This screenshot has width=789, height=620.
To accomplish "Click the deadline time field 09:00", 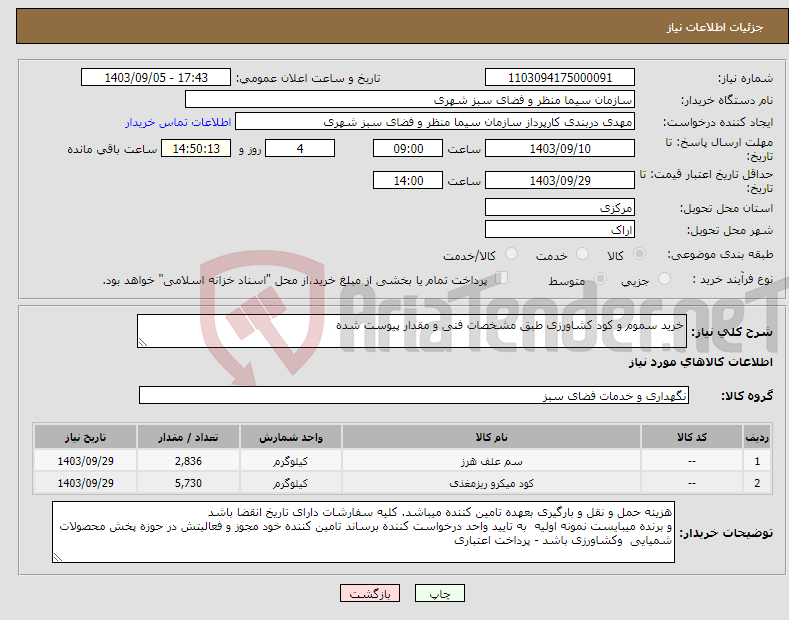I will click(x=408, y=148).
